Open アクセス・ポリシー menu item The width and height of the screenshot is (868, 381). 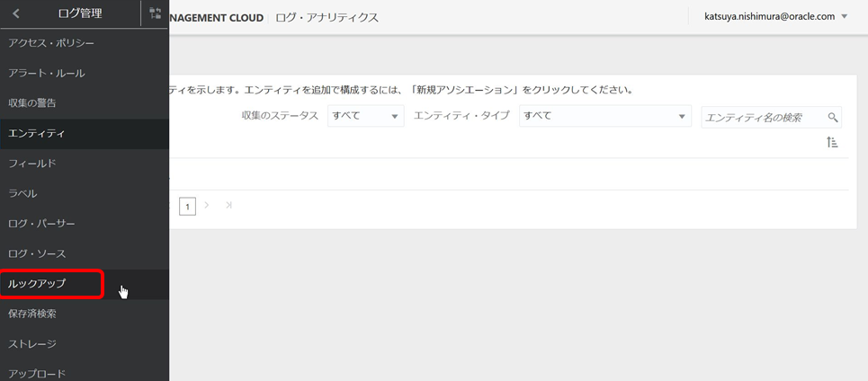click(85, 43)
